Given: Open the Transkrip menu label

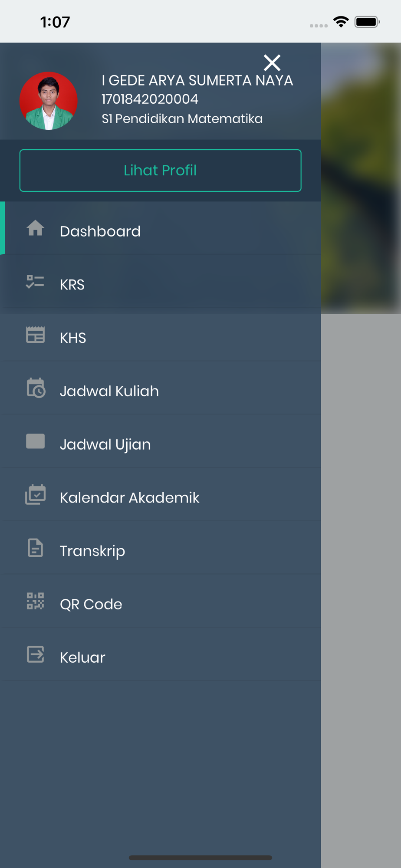Looking at the screenshot, I should 92,551.
